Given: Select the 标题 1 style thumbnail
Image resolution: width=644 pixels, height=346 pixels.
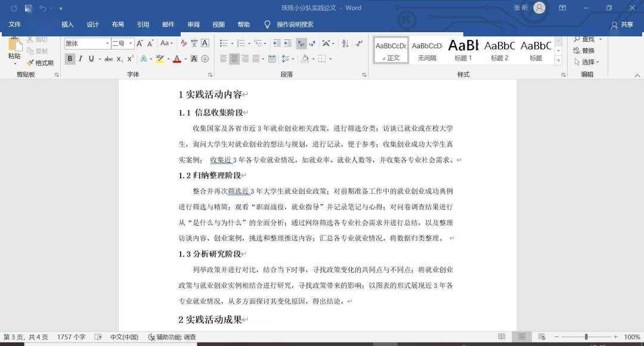Looking at the screenshot, I should pyautogui.click(x=463, y=51).
